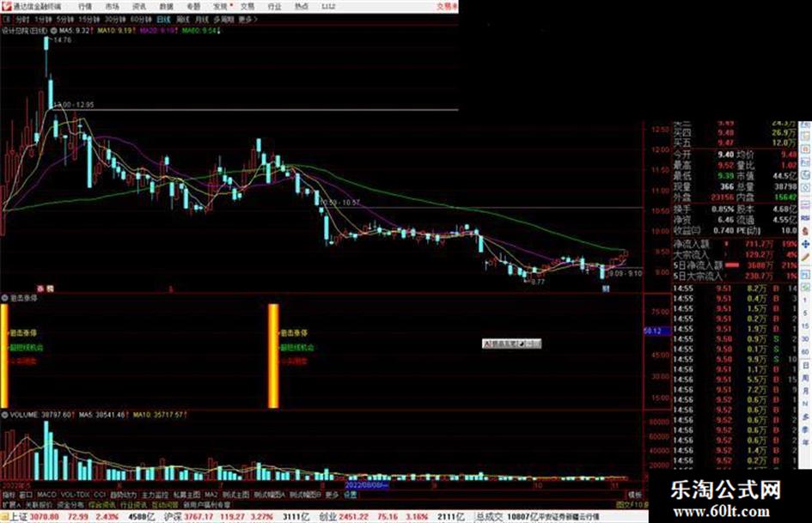Open the 发现 menu
The width and height of the screenshot is (812, 523).
coord(221,7)
